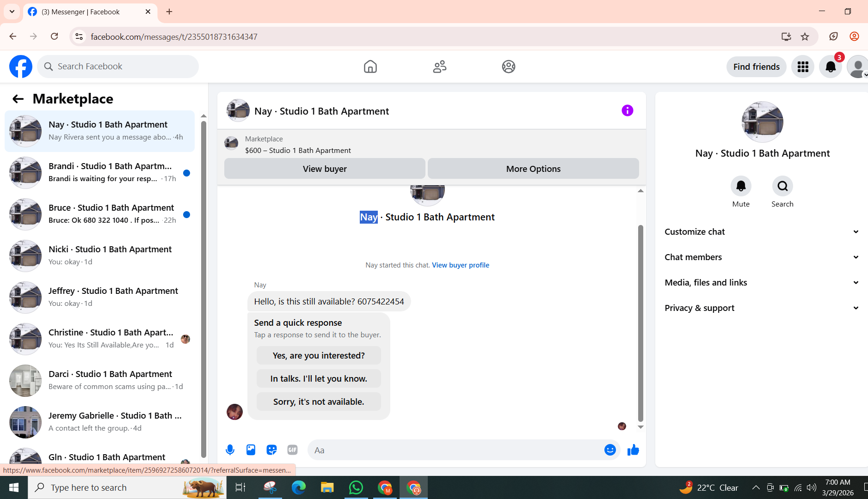The image size is (868, 499).
Task: Open the Facebook Home icon
Action: [370, 67]
